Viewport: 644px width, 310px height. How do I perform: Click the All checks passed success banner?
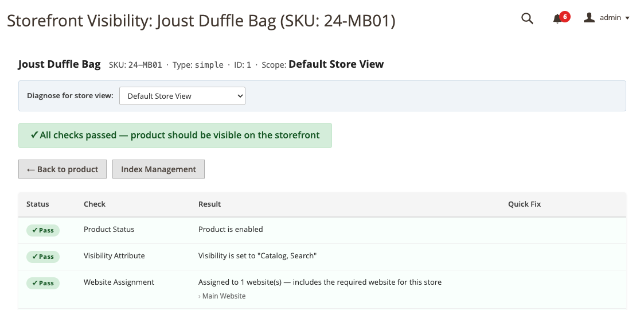click(175, 135)
